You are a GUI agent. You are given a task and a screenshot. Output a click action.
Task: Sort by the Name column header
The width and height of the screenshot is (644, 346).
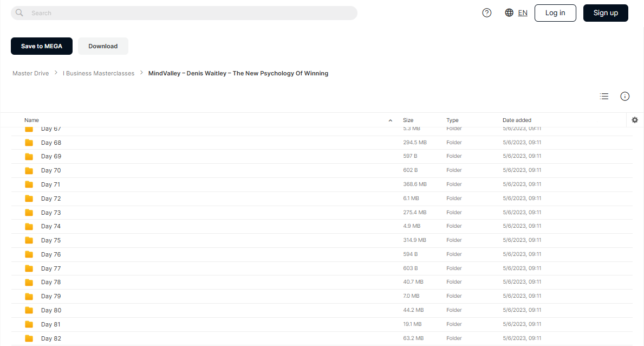coord(31,120)
